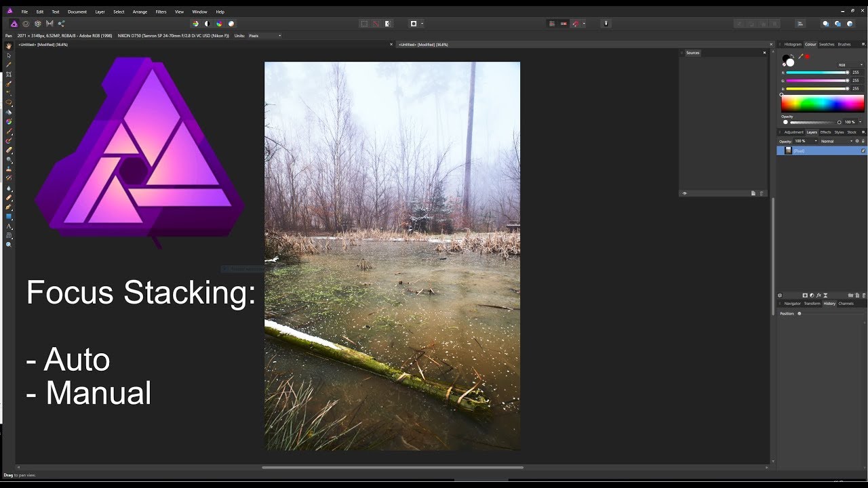Select the Pen tool
Viewport: 868px width, 488px height.
(9, 207)
